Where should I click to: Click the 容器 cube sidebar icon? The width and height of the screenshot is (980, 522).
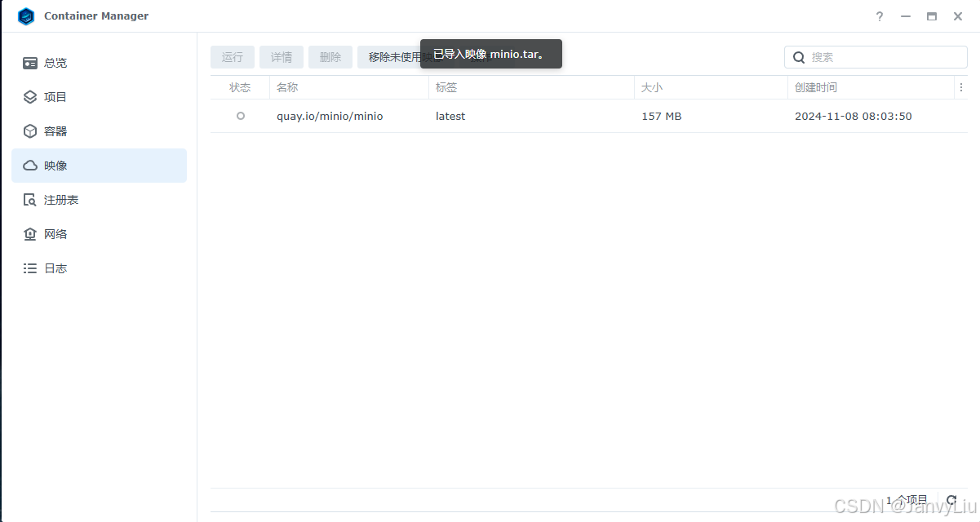[30, 131]
